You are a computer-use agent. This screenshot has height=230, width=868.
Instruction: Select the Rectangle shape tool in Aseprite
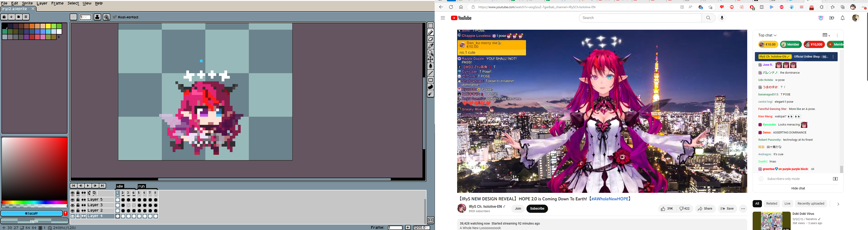point(430,80)
